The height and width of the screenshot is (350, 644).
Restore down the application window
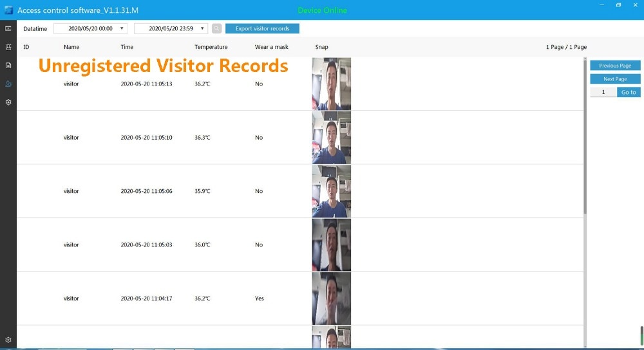[618, 5]
